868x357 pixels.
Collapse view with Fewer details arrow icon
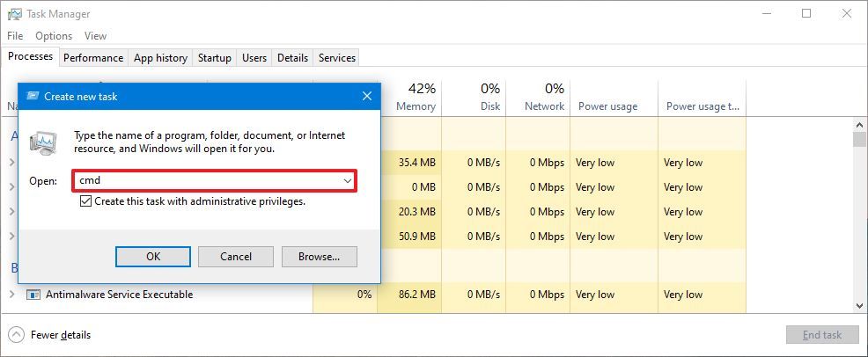click(x=16, y=335)
